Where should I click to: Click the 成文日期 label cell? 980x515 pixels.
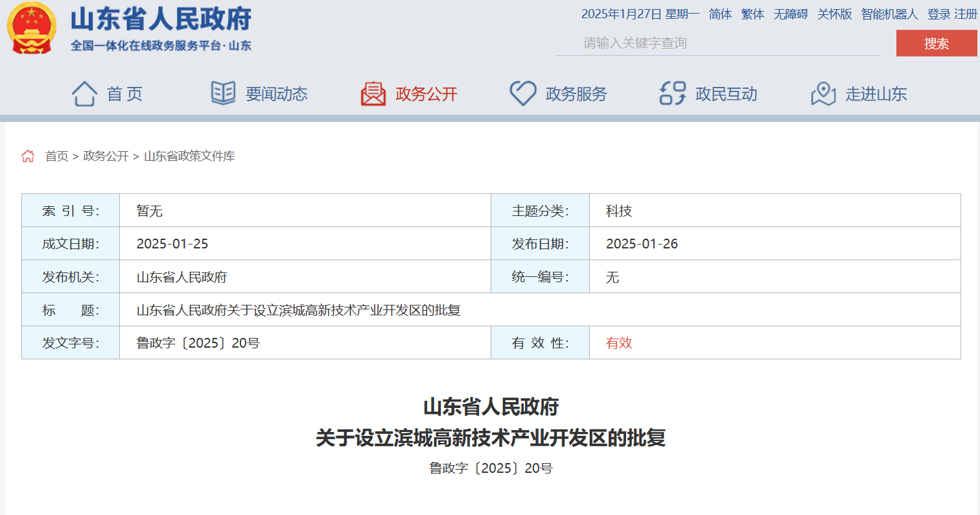coord(71,244)
